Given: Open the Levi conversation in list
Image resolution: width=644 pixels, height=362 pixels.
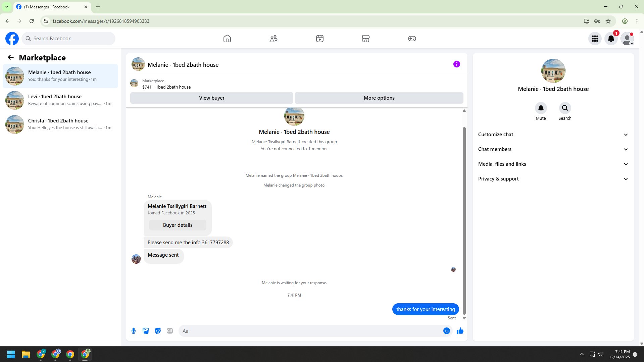Looking at the screenshot, I should point(60,100).
